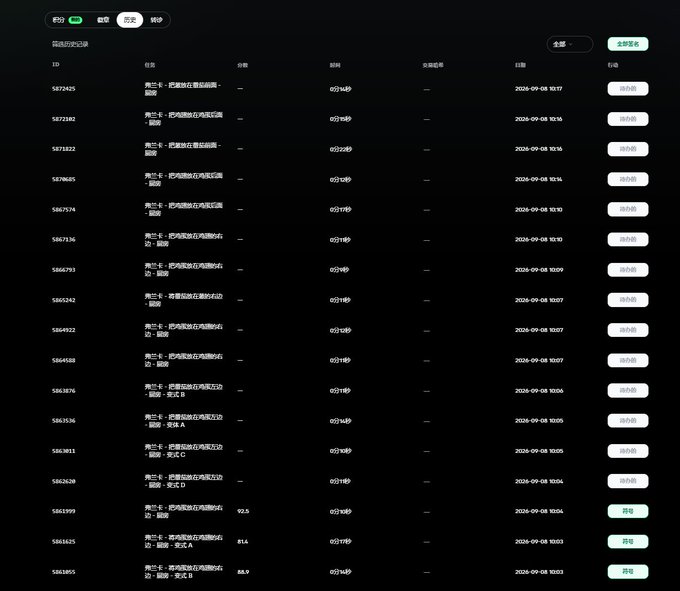Click 待办的 button for row 5867136
The image size is (680, 591).
click(628, 239)
